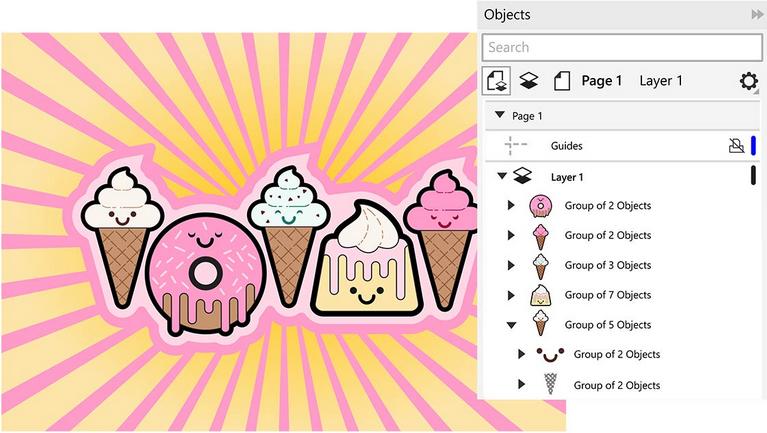
Task: Select the cake thumbnail in Objects list
Action: pyautogui.click(x=541, y=296)
